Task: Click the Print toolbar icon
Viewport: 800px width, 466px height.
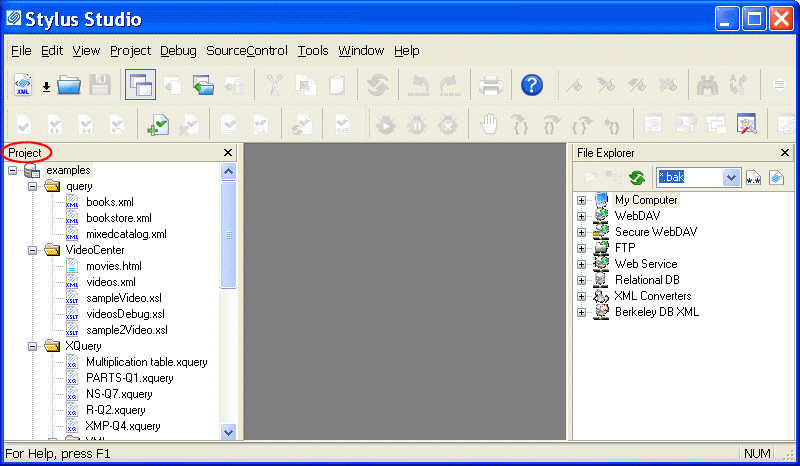Action: click(490, 85)
